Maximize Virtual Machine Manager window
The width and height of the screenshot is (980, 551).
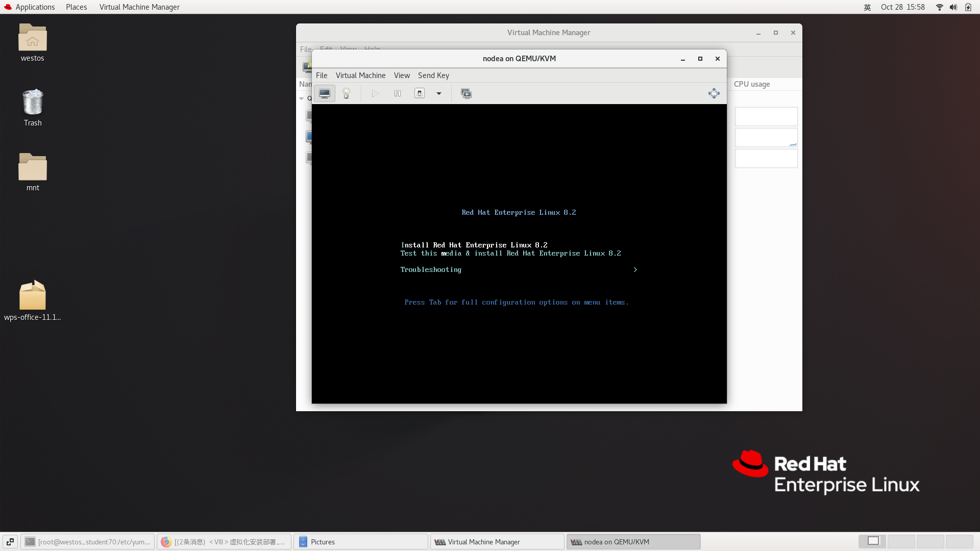pyautogui.click(x=776, y=33)
